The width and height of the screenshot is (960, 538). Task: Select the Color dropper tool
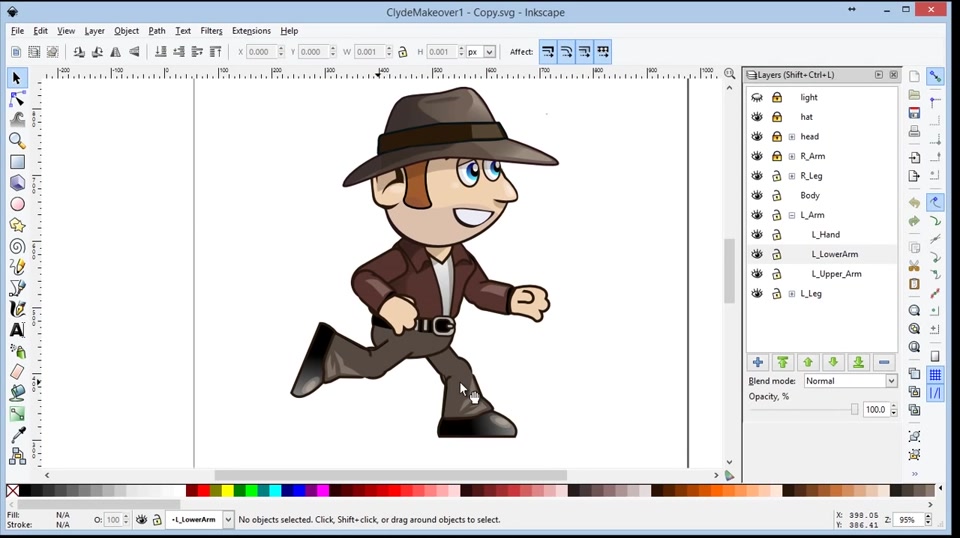[17, 435]
